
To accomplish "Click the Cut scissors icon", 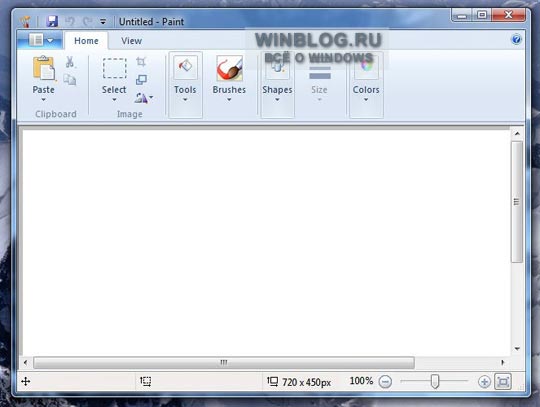I will [x=70, y=62].
